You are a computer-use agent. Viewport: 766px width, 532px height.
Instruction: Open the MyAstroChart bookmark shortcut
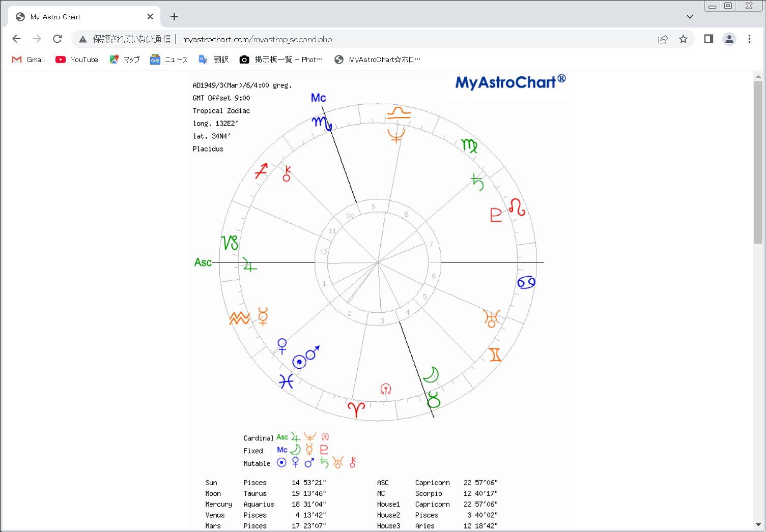point(377,60)
